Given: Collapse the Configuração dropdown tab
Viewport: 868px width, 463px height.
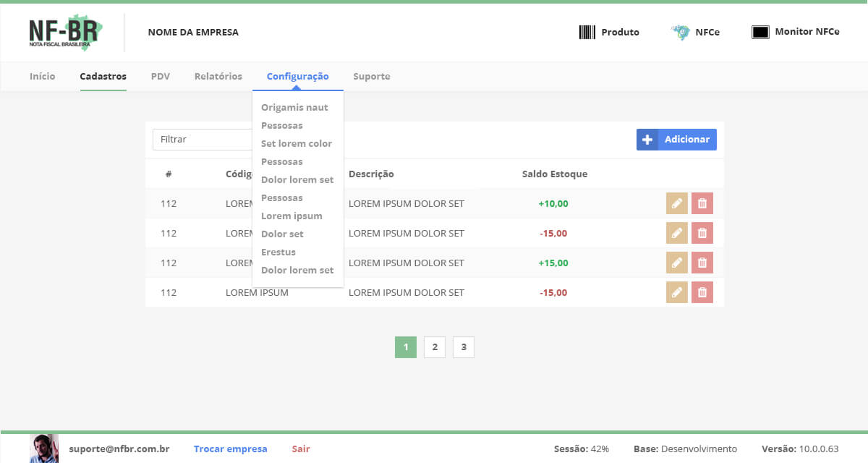Looking at the screenshot, I should pos(298,76).
